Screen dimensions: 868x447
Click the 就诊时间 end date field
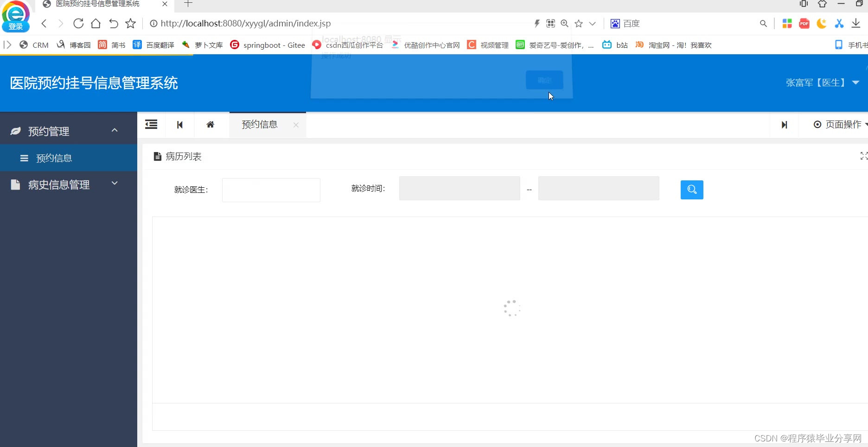599,188
